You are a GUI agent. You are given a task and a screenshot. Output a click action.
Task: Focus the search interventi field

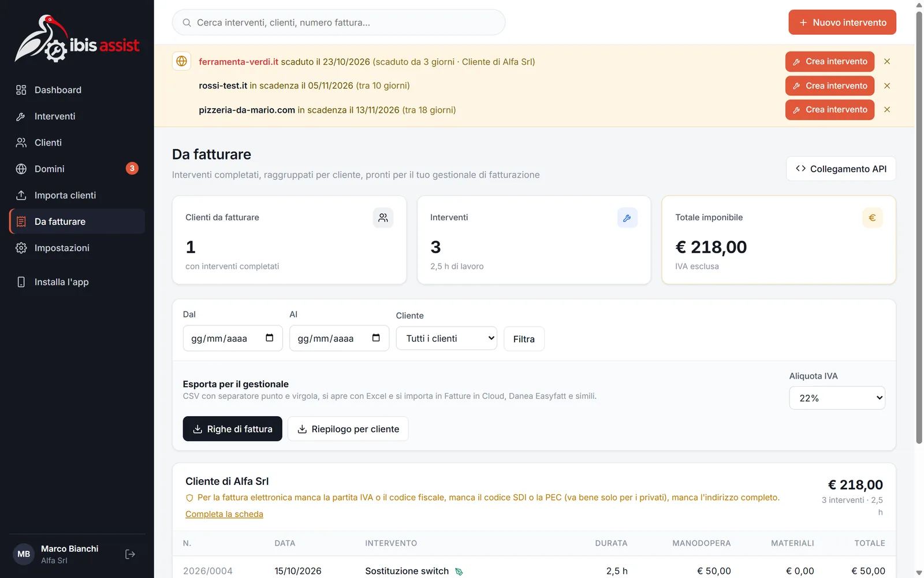[x=338, y=23]
